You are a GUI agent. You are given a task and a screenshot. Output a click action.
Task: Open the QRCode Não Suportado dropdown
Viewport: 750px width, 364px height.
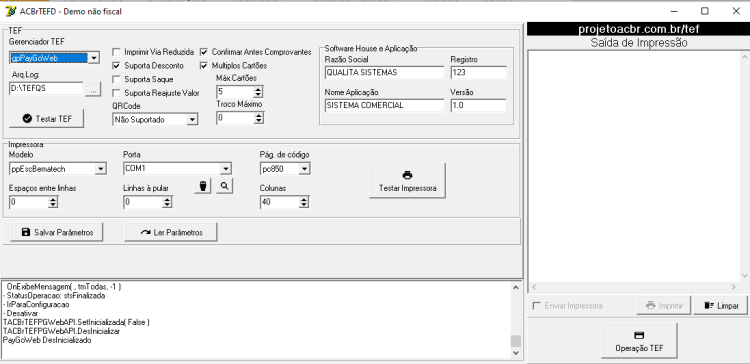tap(192, 120)
